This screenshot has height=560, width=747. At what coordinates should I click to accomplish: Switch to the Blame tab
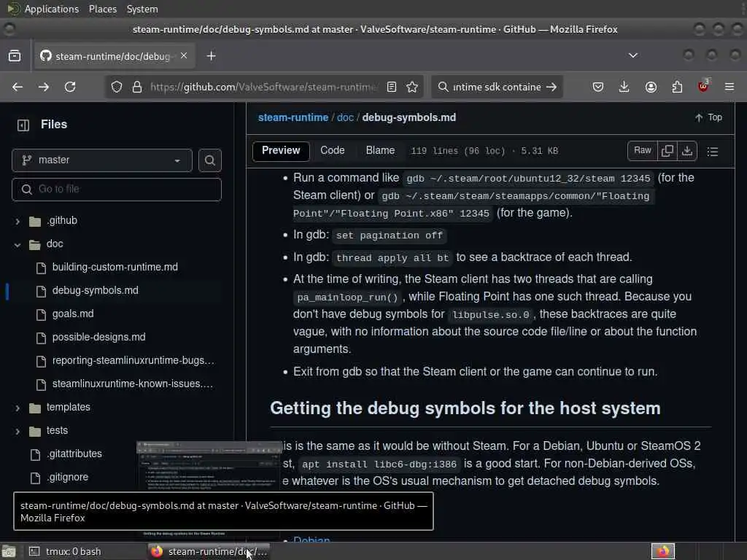tap(380, 150)
